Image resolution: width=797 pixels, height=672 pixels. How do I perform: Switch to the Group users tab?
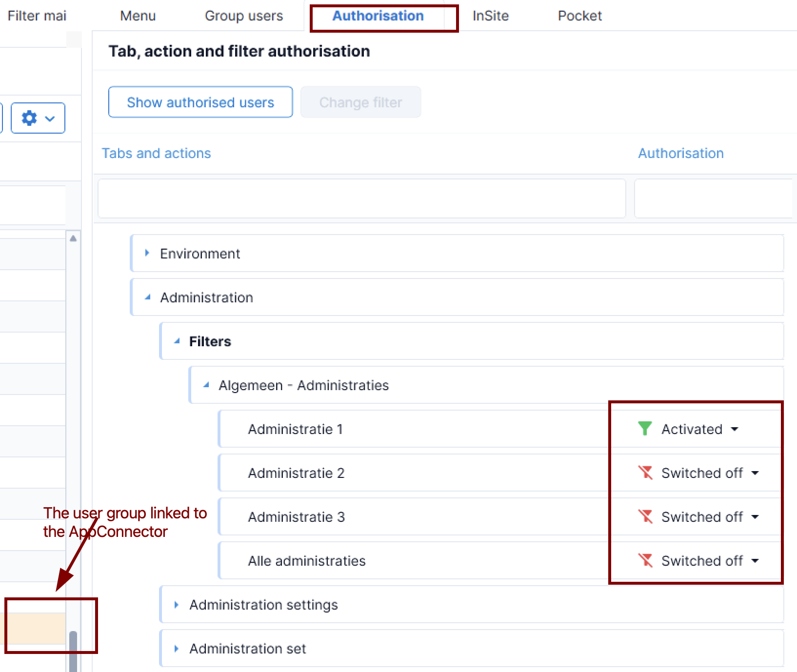coord(244,16)
